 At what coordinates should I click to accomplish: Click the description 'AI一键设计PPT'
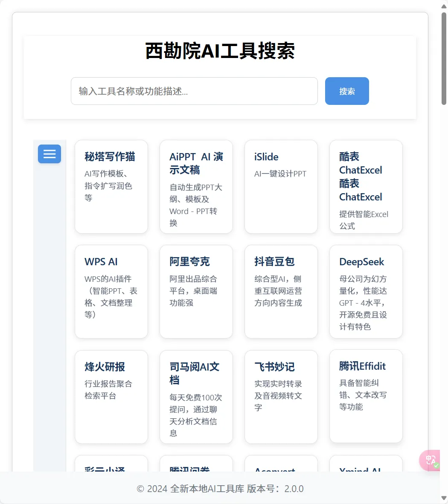(280, 174)
